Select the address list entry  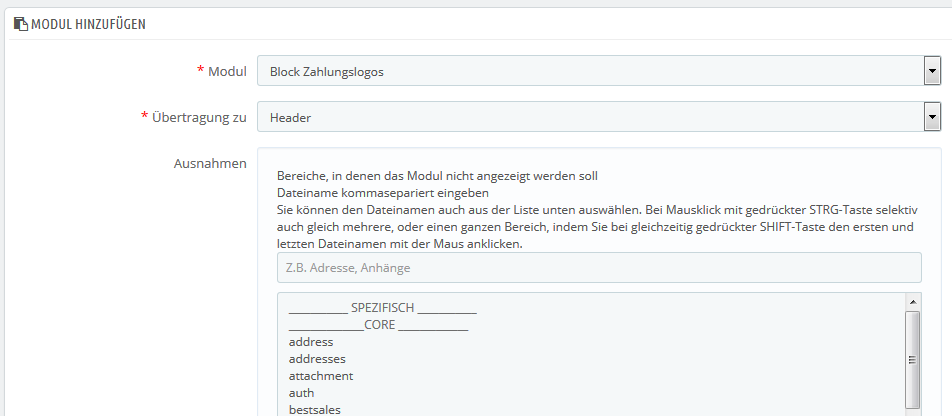311,342
